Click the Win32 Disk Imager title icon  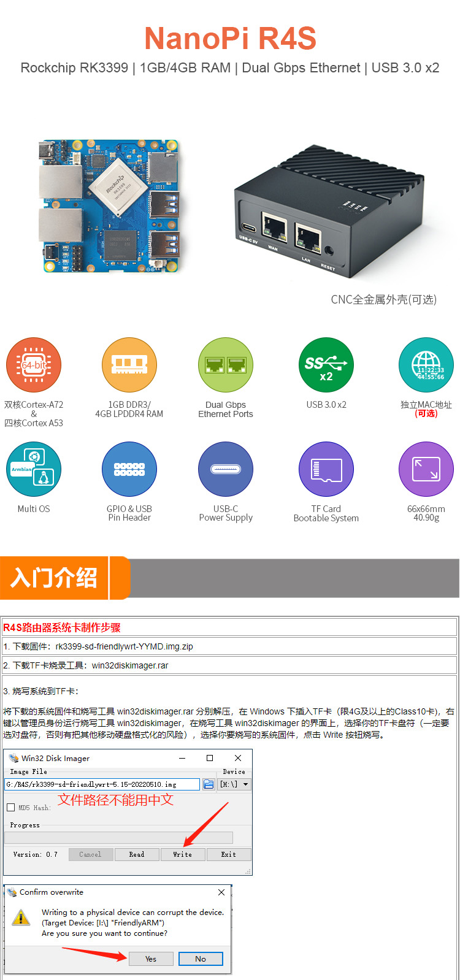(13, 758)
